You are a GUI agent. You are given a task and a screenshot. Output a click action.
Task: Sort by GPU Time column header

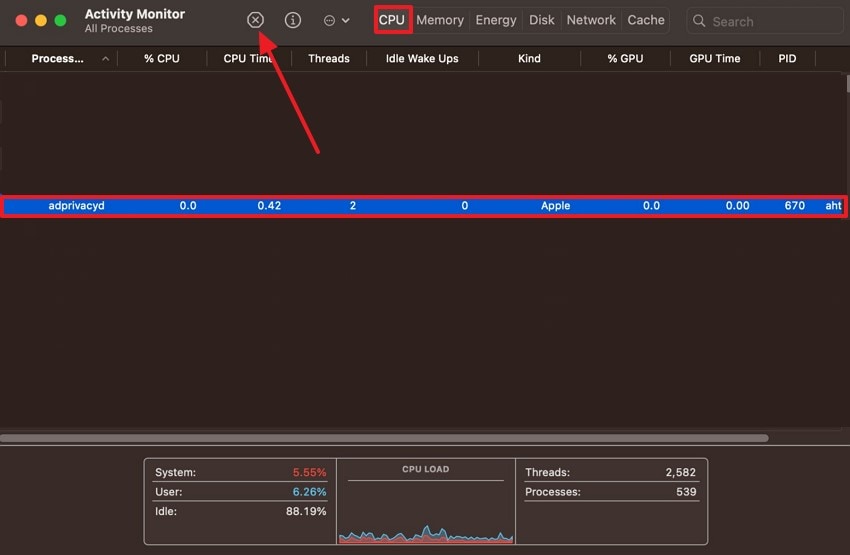pos(714,59)
